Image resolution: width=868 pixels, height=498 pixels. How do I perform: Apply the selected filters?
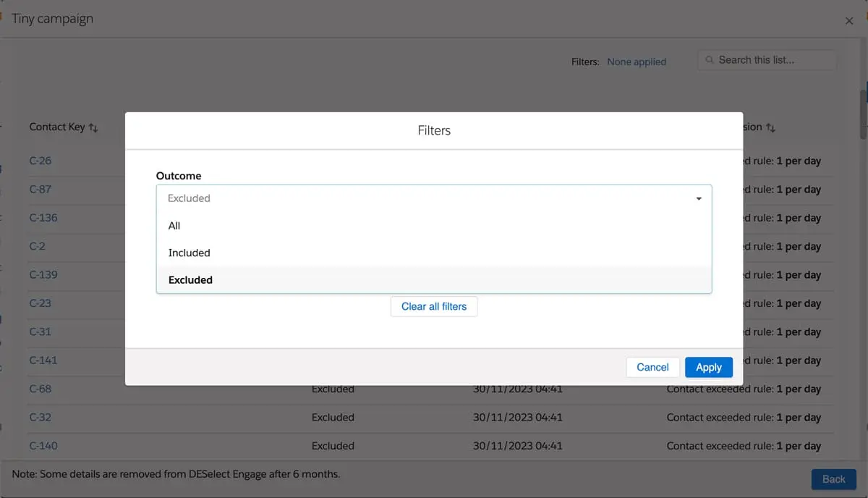pyautogui.click(x=708, y=367)
